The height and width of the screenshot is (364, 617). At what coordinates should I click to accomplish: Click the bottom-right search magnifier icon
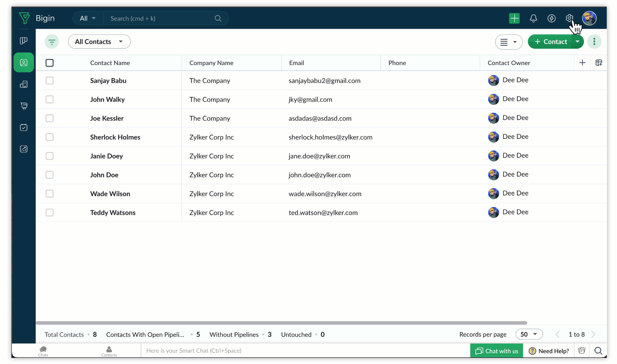598,351
